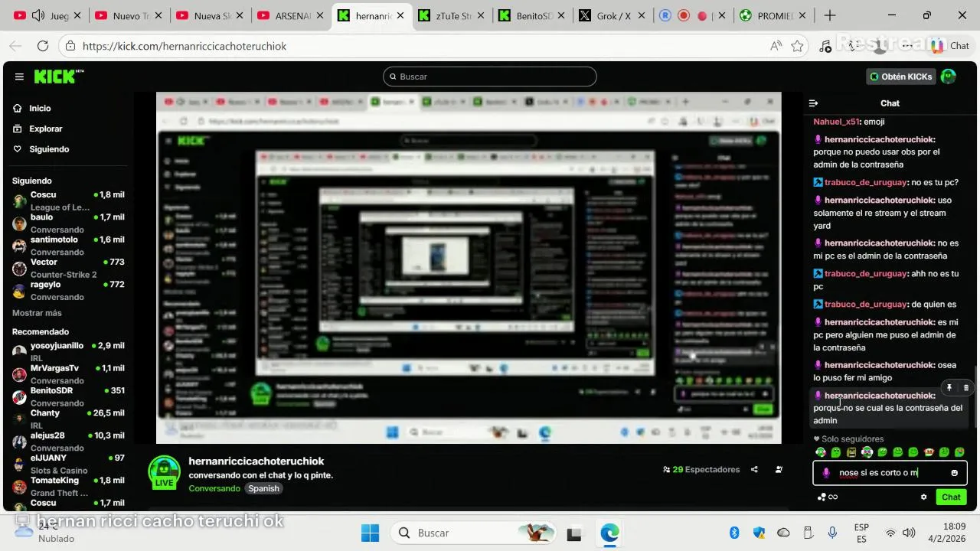Image resolution: width=980 pixels, height=551 pixels.
Task: Open Microsoft Edge from taskbar
Action: [x=609, y=533]
